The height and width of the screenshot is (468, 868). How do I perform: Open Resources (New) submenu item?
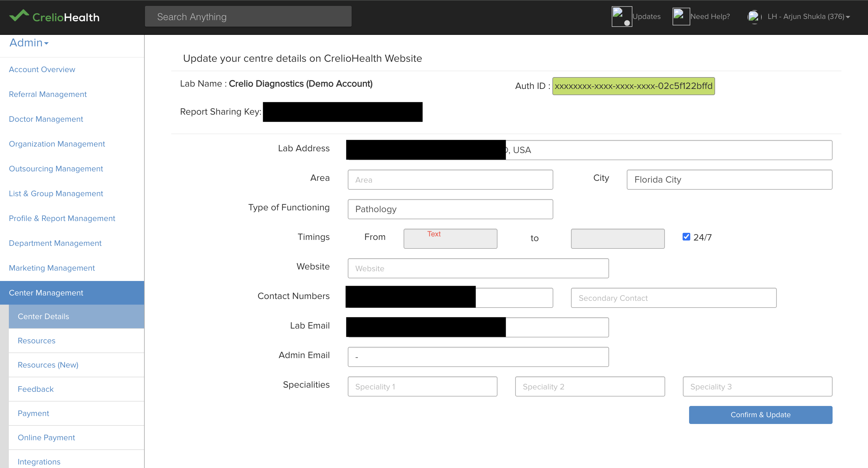click(x=76, y=365)
